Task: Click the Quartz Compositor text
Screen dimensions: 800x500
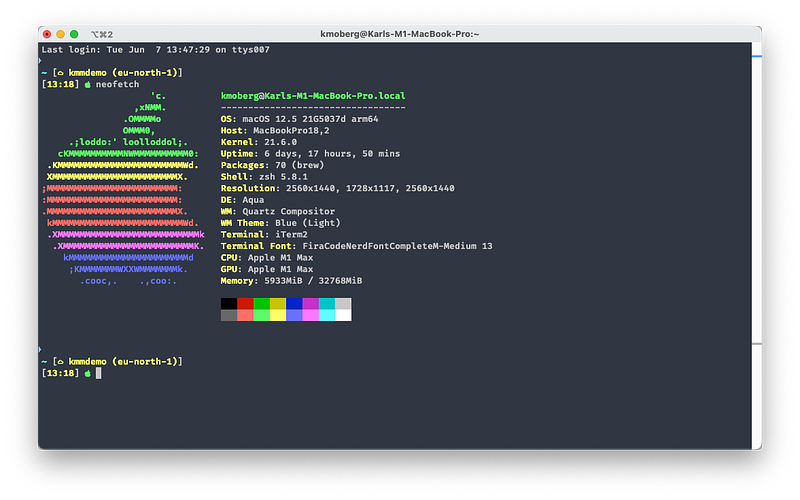Action: (288, 211)
